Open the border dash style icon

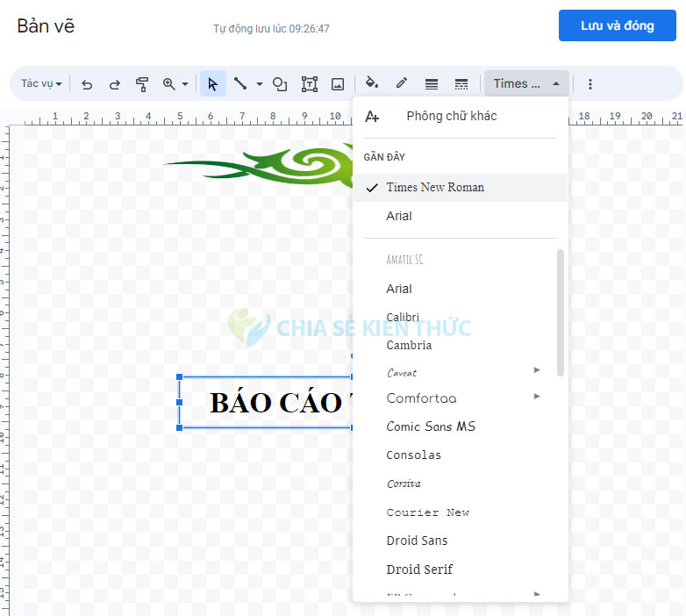[461, 84]
